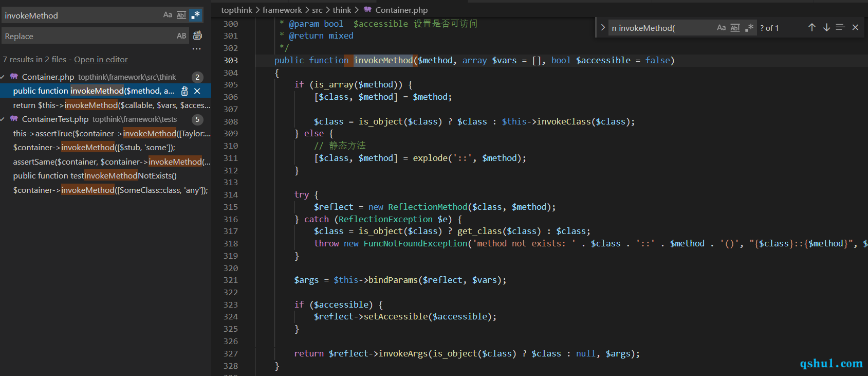This screenshot has height=376, width=868.
Task: Click line number 303 in the gutter
Action: [231, 60]
